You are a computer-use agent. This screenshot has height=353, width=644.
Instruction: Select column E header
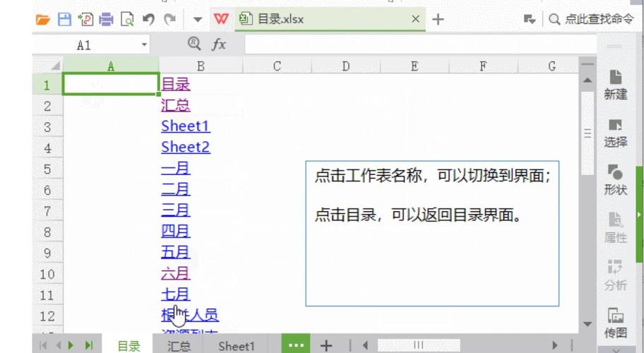point(415,66)
